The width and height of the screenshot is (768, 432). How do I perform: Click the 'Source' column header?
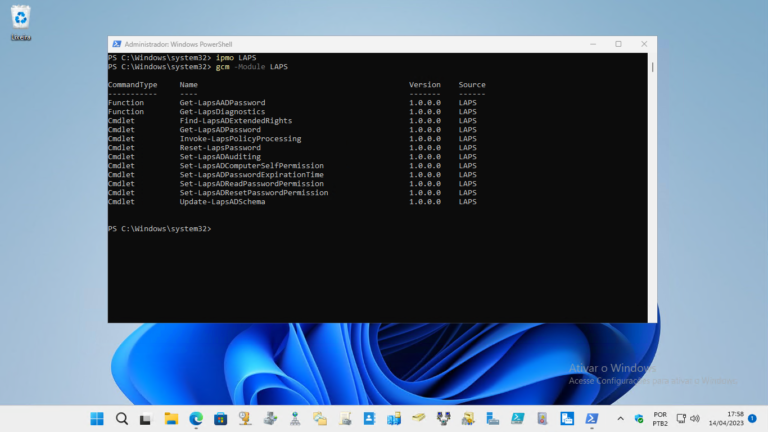click(472, 85)
